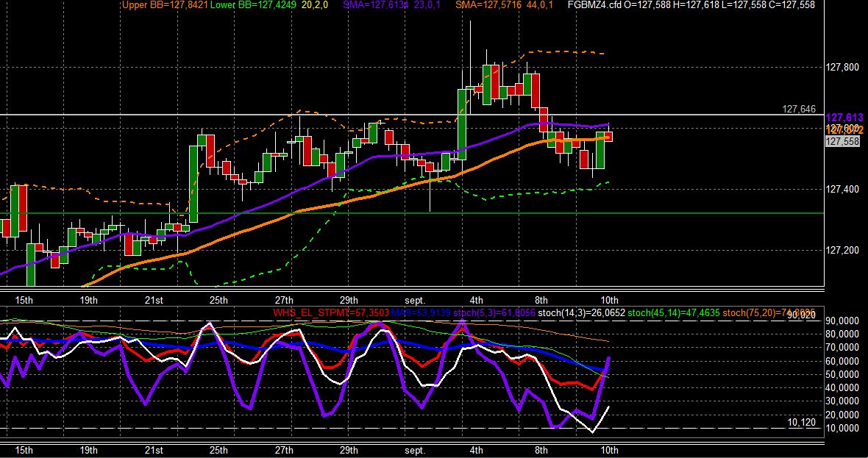The width and height of the screenshot is (868, 458).
Task: Click the 60,0000 oscillator scale value
Action: coord(842,361)
